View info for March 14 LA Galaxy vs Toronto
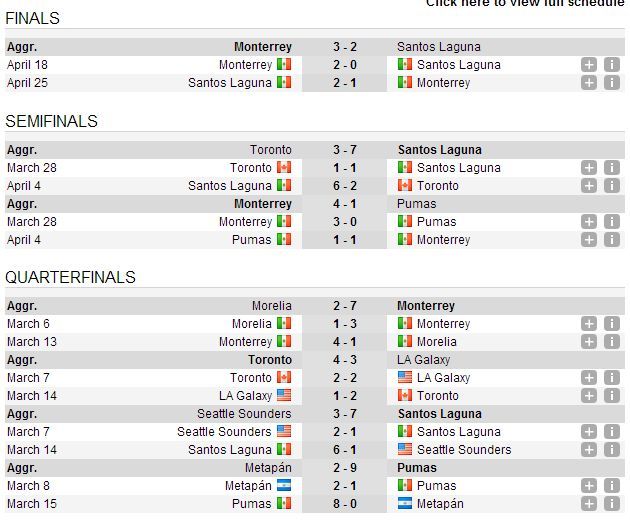The width and height of the screenshot is (630, 521). coord(612,396)
